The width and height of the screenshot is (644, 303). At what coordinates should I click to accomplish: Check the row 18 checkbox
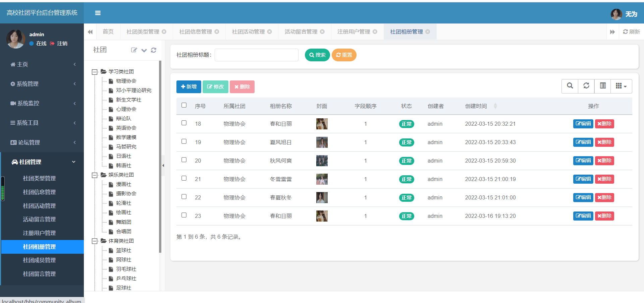tap(184, 123)
